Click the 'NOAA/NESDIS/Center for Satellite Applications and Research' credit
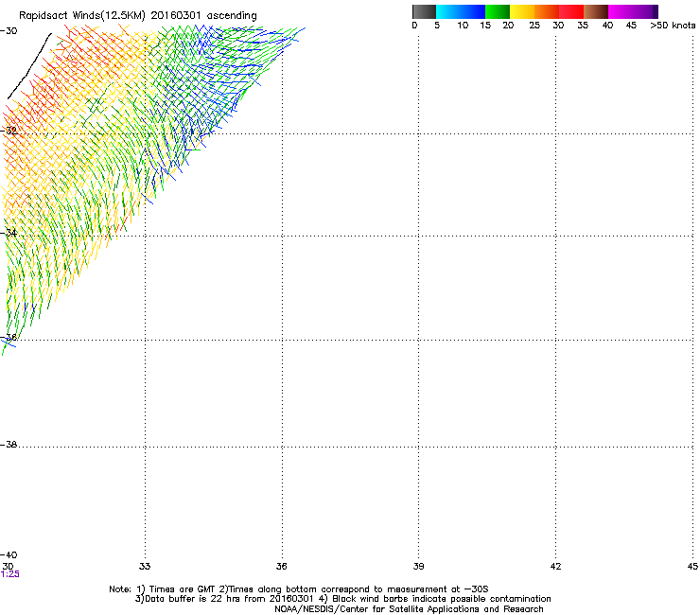 pos(409,609)
